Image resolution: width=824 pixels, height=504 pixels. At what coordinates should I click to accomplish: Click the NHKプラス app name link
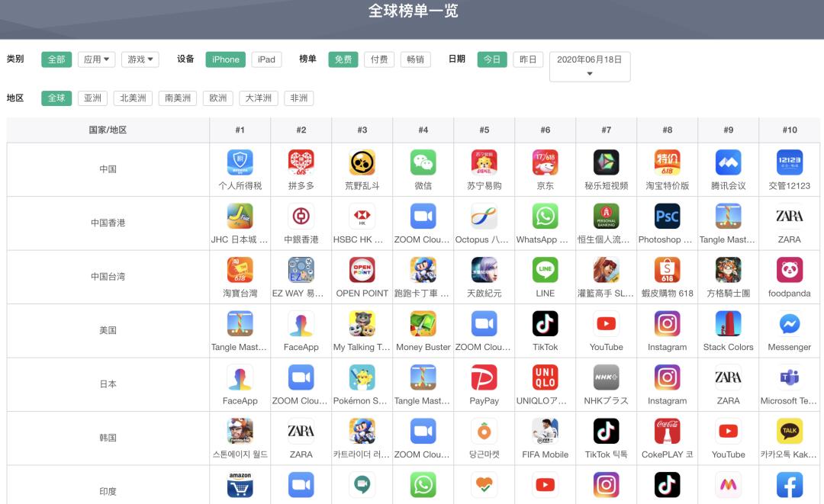[606, 400]
